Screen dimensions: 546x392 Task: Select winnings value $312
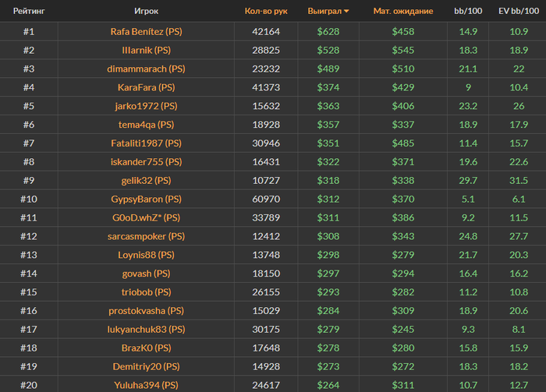tap(328, 199)
